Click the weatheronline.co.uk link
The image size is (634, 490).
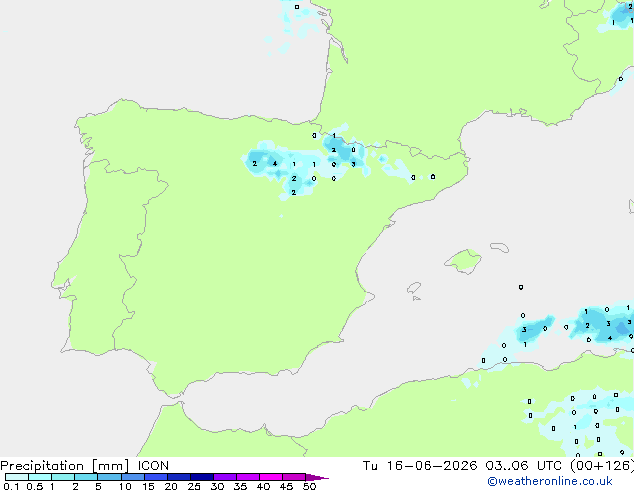(550, 481)
